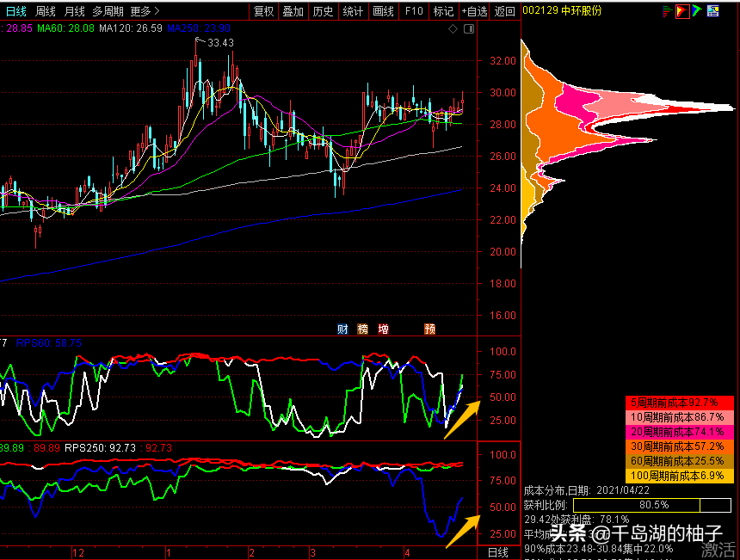Viewport: 740px width, 560px height.
Task: Click the 财 financial info badge
Action: pyautogui.click(x=342, y=329)
